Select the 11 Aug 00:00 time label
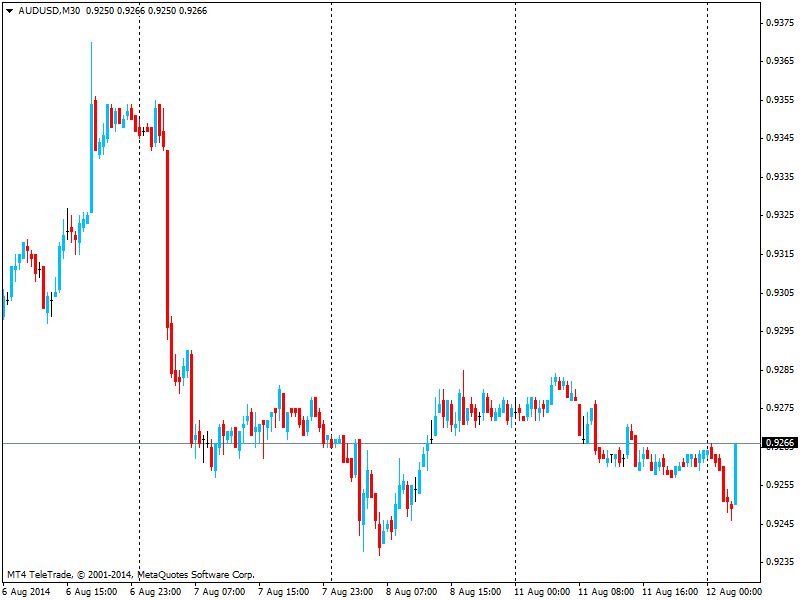 [543, 591]
